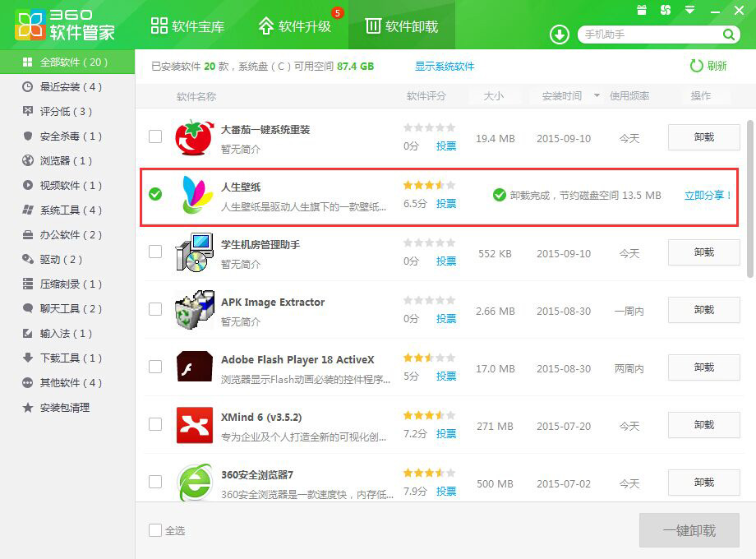Click 投票 link for XMind 6
This screenshot has height=559, width=756.
click(x=446, y=433)
